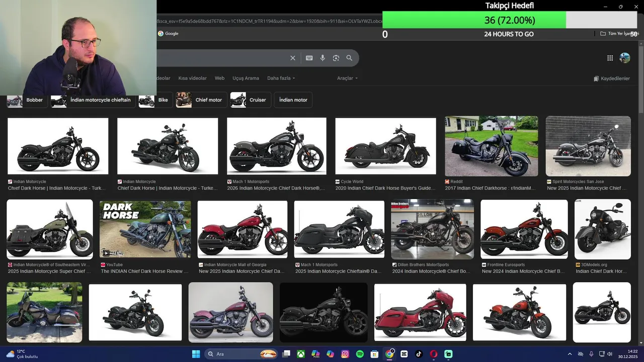
Task: Open the on-screen keyboard input tool
Action: point(309,58)
